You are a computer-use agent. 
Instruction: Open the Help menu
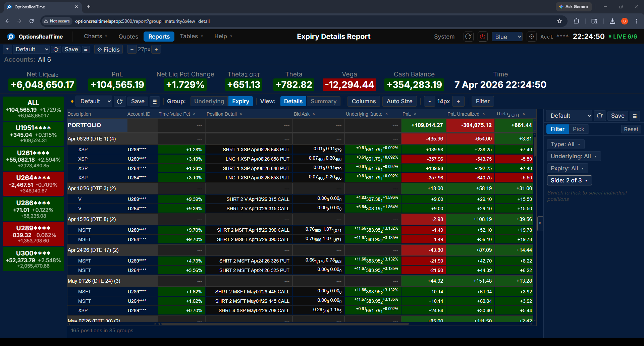click(223, 36)
